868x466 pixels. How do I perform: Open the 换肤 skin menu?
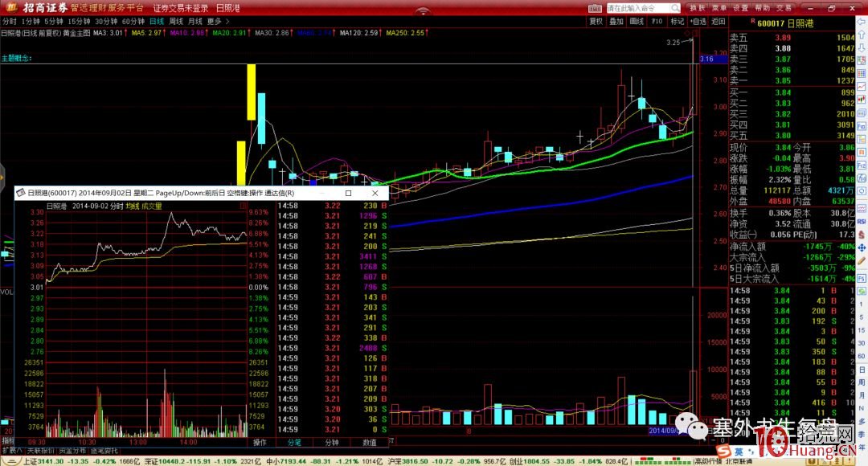click(698, 8)
